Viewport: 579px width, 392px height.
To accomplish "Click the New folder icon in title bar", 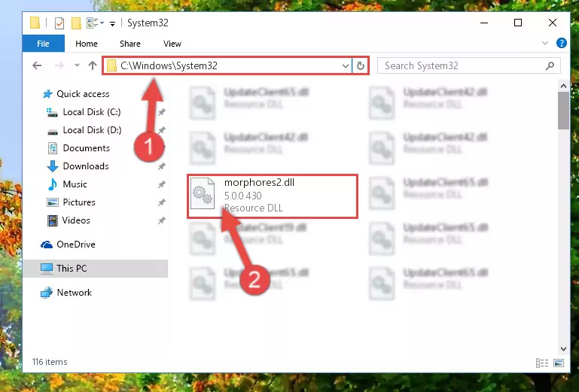I will click(x=76, y=23).
